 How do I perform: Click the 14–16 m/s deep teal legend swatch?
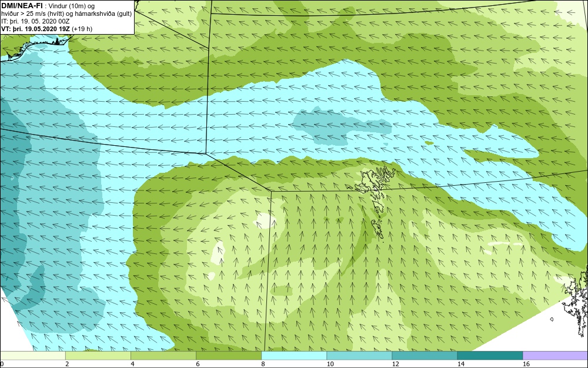(490, 356)
